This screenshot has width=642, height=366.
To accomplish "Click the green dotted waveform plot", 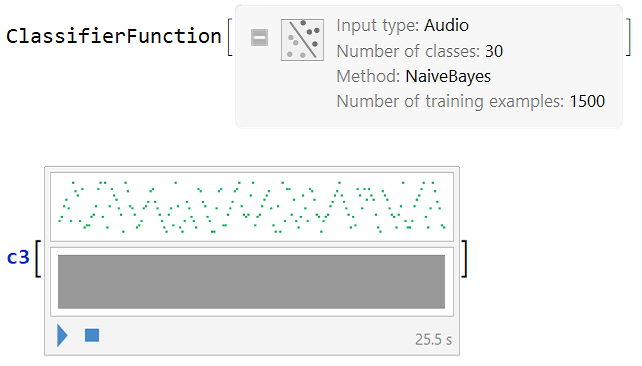I will click(x=252, y=207).
